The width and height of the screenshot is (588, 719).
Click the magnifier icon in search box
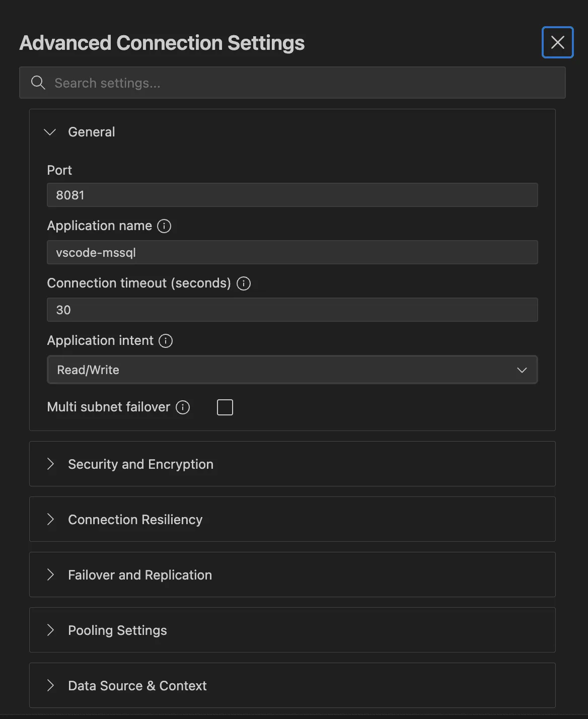point(38,83)
